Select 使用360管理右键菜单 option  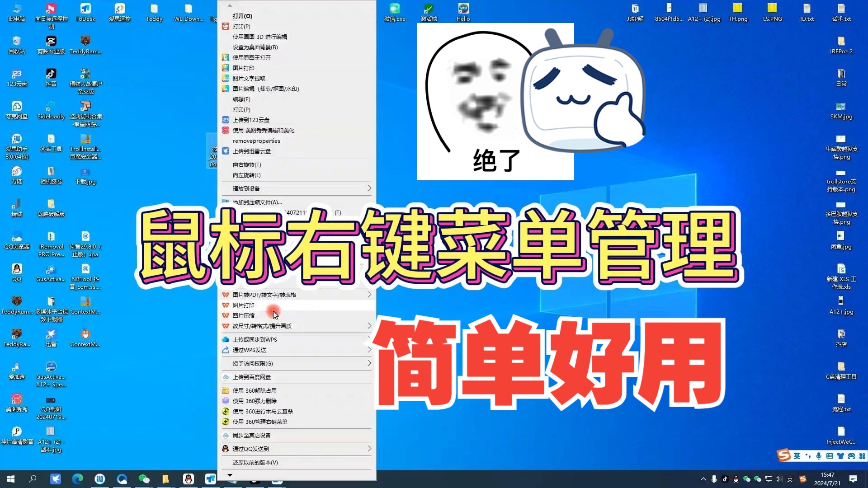(x=260, y=421)
